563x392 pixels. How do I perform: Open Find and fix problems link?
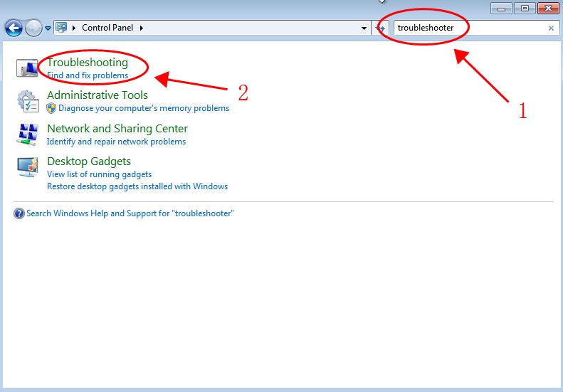point(88,75)
